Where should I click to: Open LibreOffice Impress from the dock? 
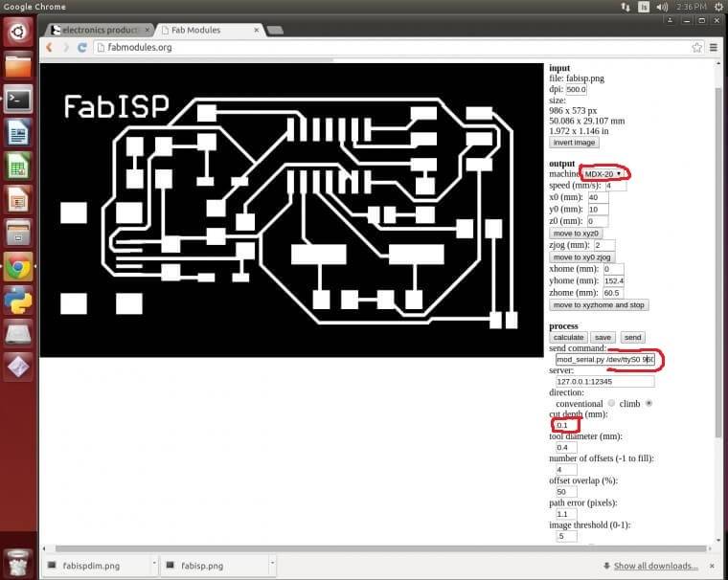pos(18,199)
